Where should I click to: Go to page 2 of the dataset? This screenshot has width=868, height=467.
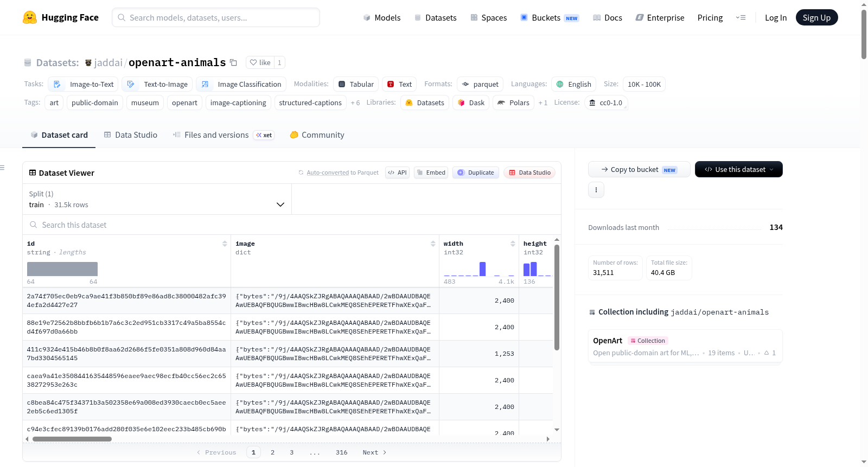point(272,452)
